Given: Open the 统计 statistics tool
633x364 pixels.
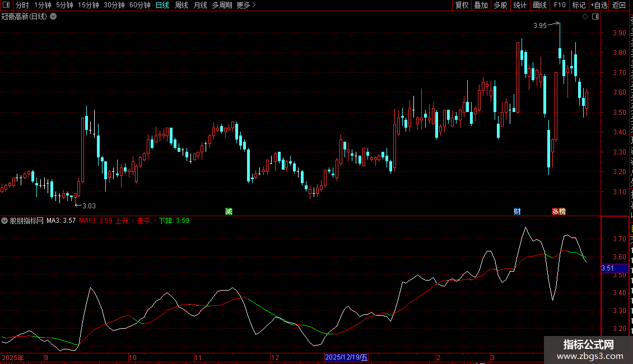Looking at the screenshot, I should coord(519,5).
